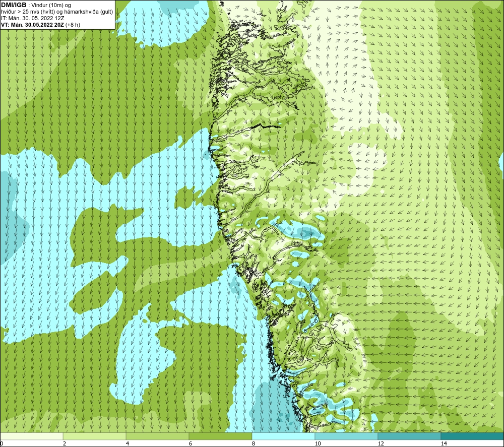Click the 2–4 m/s legend color swatch

[95, 436]
